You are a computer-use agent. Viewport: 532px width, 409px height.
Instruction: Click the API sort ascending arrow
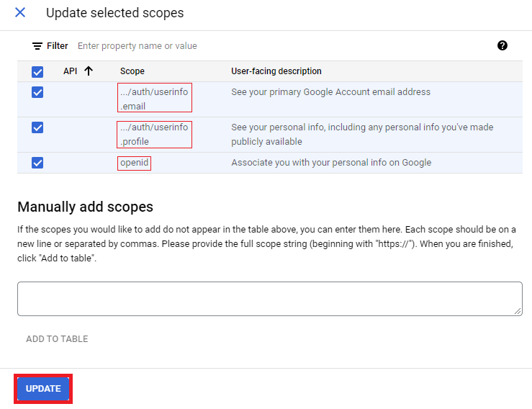coord(89,71)
